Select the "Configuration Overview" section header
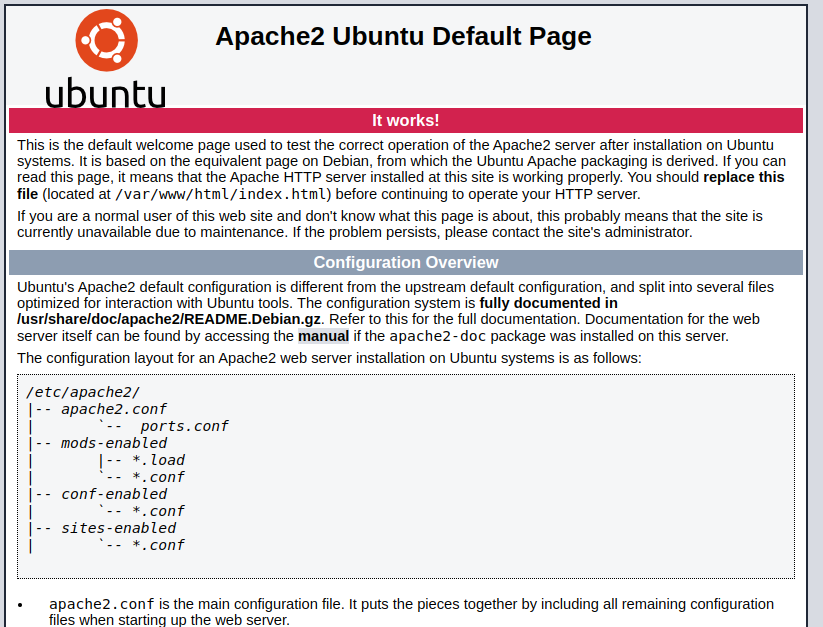 [x=406, y=262]
